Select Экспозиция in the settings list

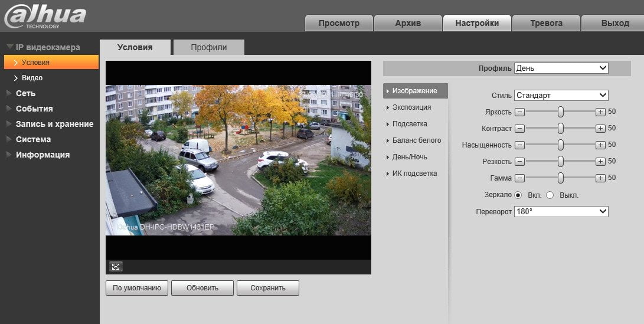point(411,107)
